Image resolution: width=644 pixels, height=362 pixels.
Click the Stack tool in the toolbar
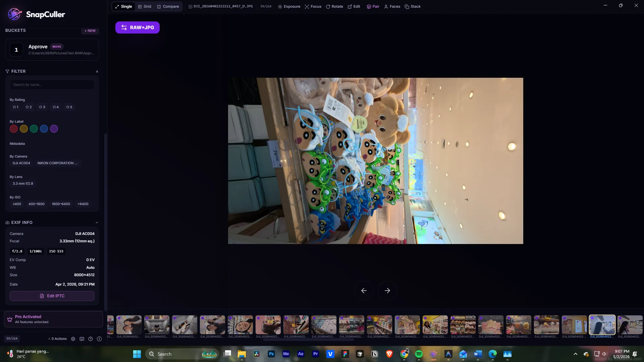click(x=413, y=6)
